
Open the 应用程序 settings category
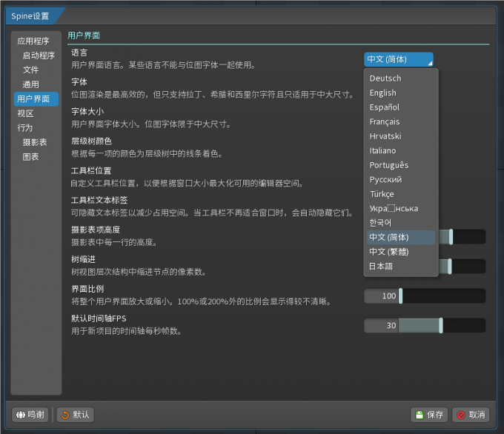(x=33, y=41)
